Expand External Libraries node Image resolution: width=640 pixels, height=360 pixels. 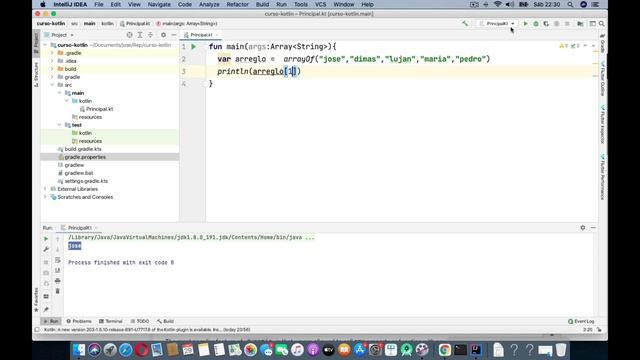(45, 189)
